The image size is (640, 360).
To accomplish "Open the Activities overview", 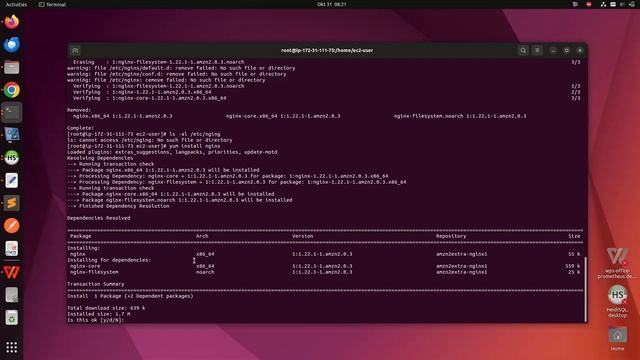I will 16,4.
